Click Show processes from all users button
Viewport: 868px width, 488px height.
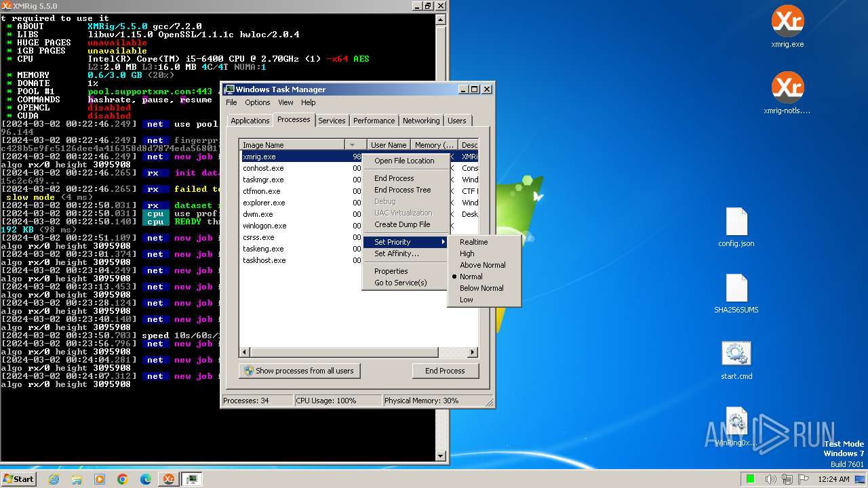click(x=299, y=371)
